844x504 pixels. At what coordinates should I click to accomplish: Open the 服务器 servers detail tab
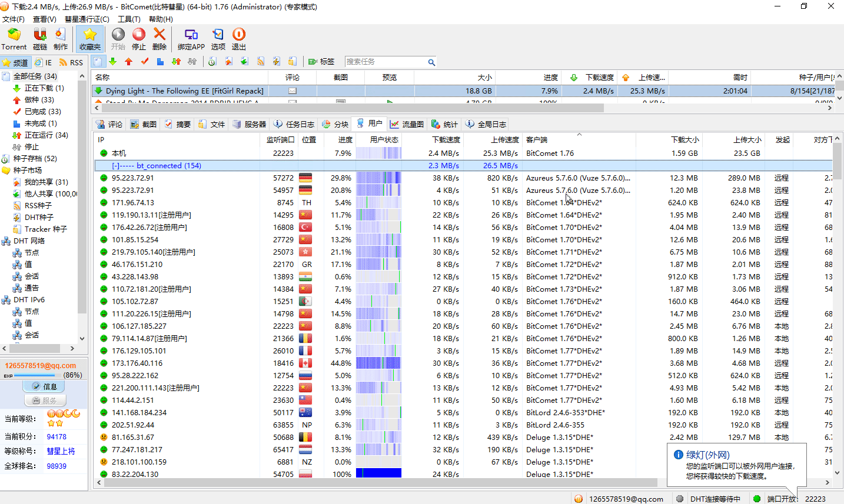tap(249, 124)
